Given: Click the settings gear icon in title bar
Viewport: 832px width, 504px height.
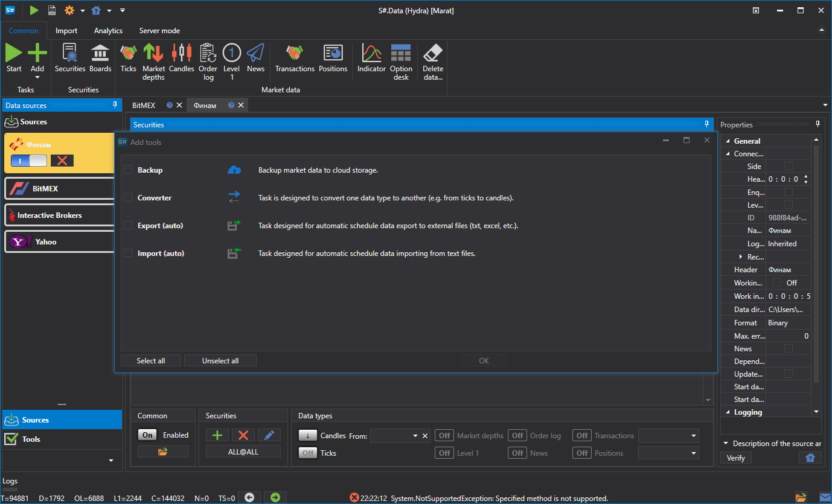Looking at the screenshot, I should tap(69, 10).
